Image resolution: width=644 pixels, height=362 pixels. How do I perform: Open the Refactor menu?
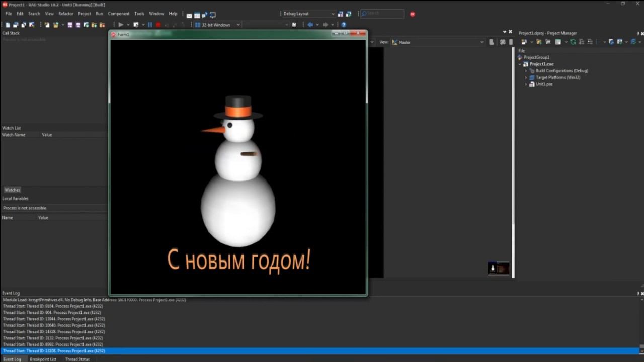tap(66, 14)
